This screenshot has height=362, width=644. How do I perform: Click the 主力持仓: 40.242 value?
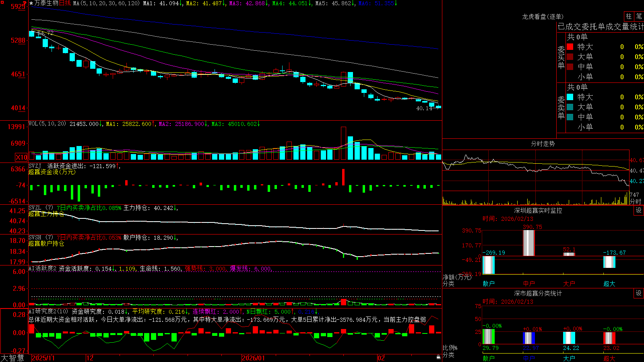coord(151,208)
